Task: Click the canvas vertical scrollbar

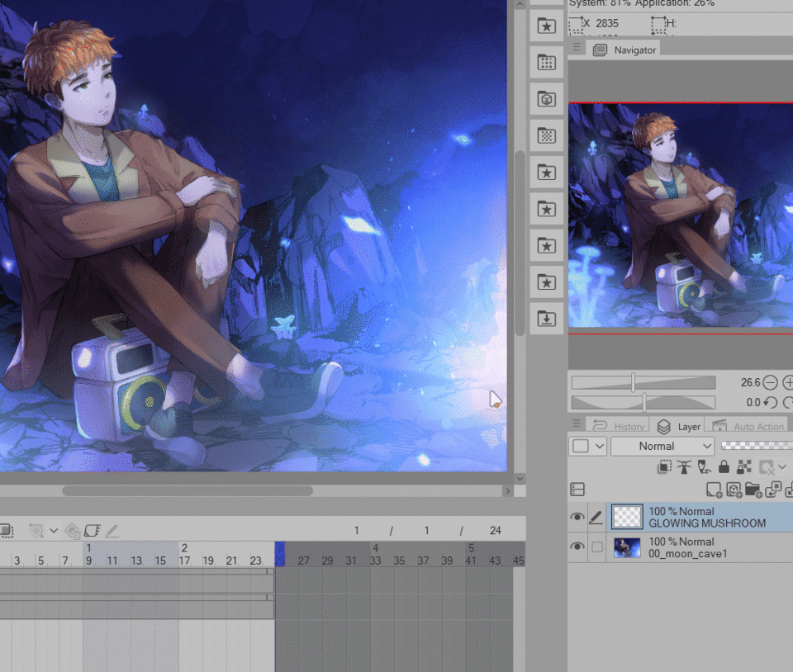Action: (x=520, y=243)
